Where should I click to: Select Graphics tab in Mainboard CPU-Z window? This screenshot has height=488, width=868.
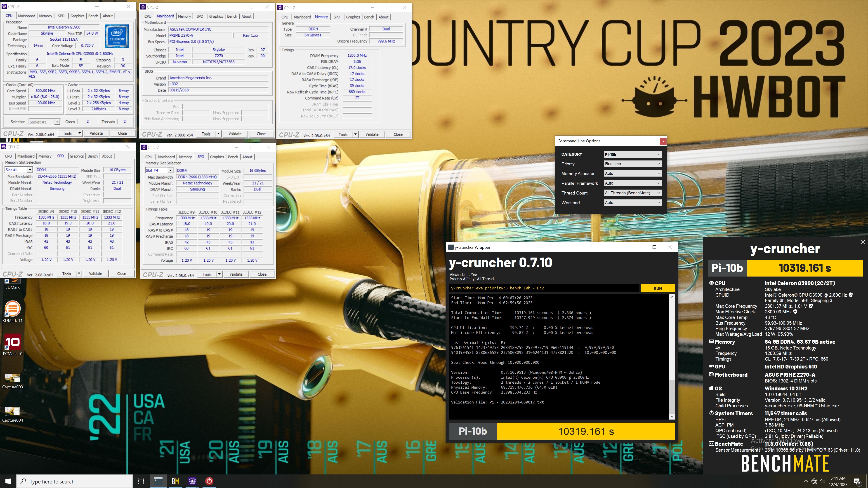(216, 16)
